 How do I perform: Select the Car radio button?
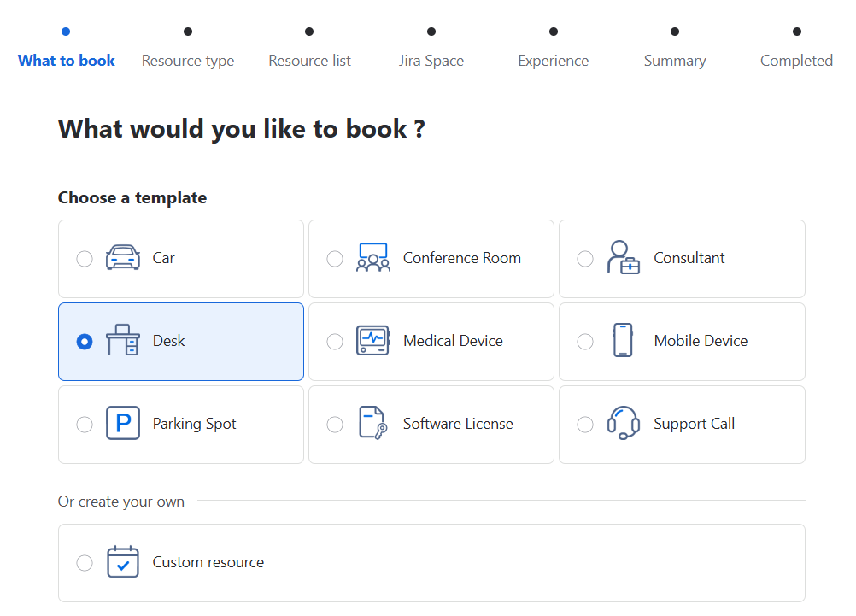(x=85, y=258)
